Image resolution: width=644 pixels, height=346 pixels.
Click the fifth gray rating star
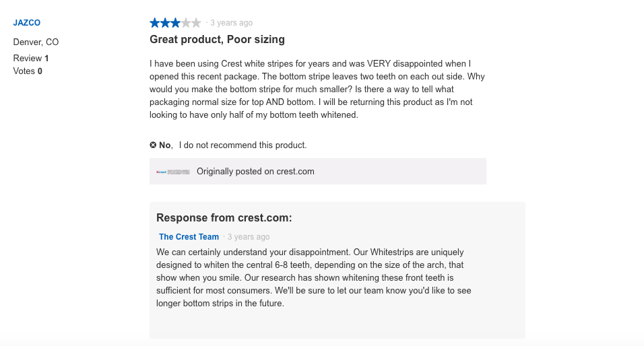[196, 23]
